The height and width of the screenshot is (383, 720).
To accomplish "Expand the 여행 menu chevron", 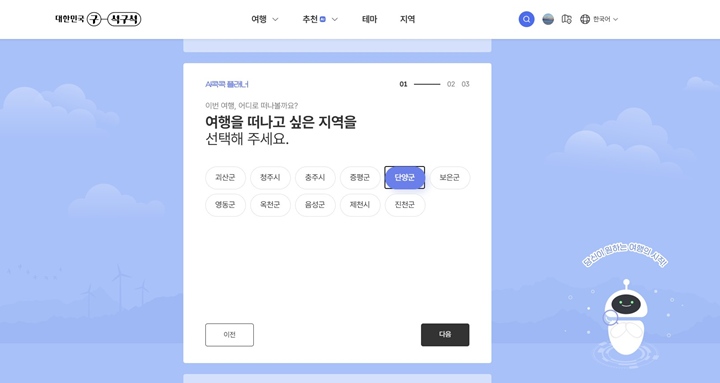I will click(276, 19).
